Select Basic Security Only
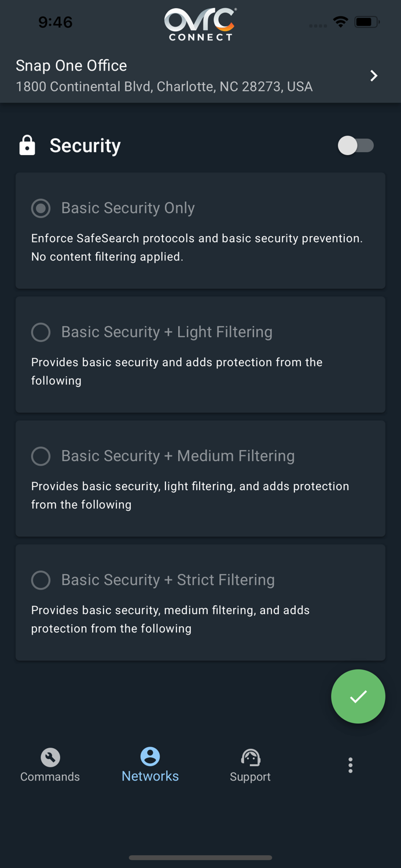The height and width of the screenshot is (868, 401). pos(41,208)
